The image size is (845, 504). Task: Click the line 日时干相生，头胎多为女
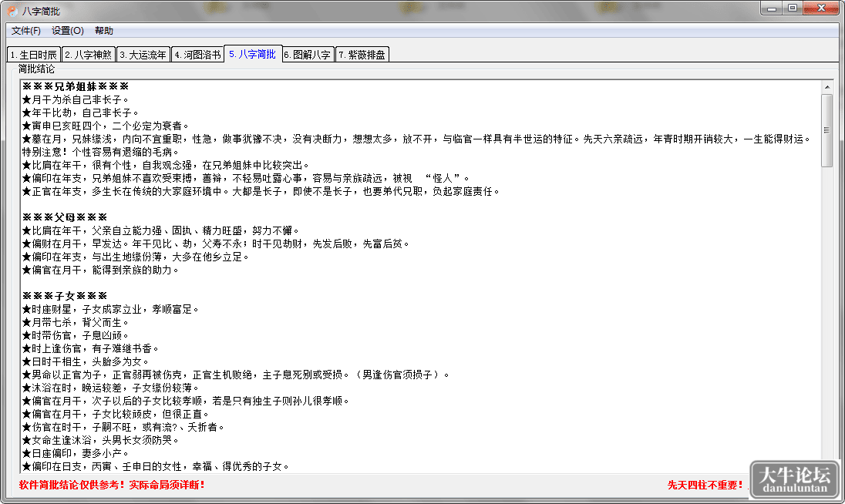(x=85, y=362)
